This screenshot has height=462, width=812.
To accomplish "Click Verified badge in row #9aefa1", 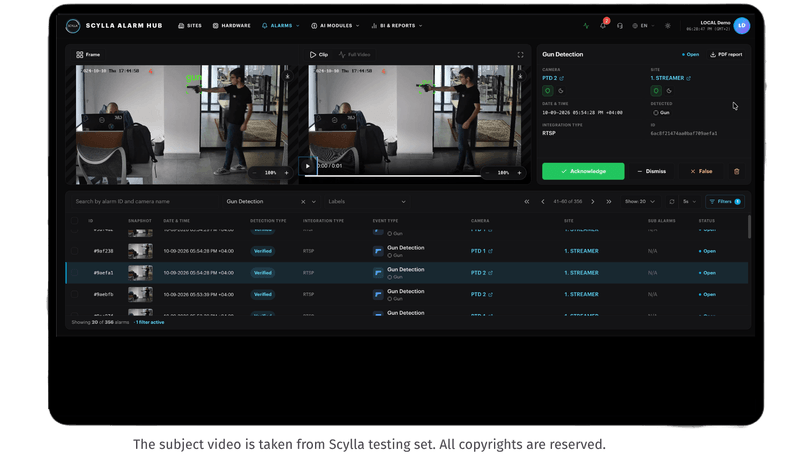I will coord(263,273).
